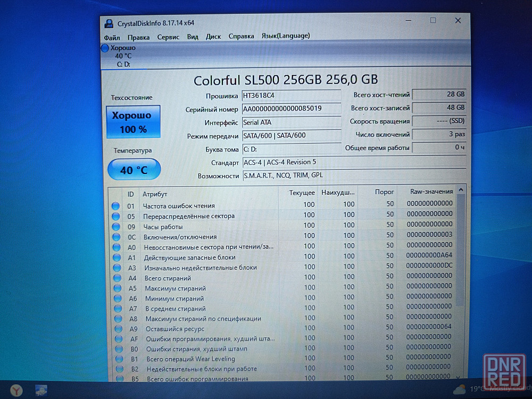
Task: Open the Справка menu
Action: point(241,36)
